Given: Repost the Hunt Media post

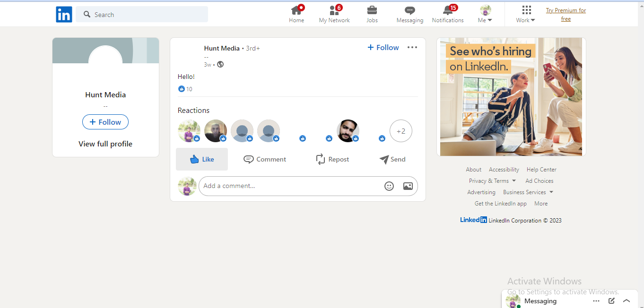Looking at the screenshot, I should click(332, 159).
